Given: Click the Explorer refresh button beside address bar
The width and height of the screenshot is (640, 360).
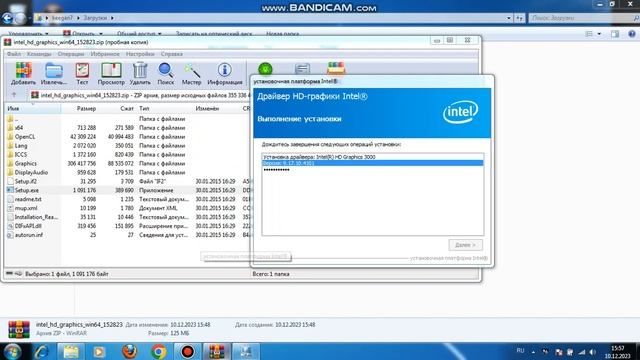Looking at the screenshot, I should click(x=519, y=18).
